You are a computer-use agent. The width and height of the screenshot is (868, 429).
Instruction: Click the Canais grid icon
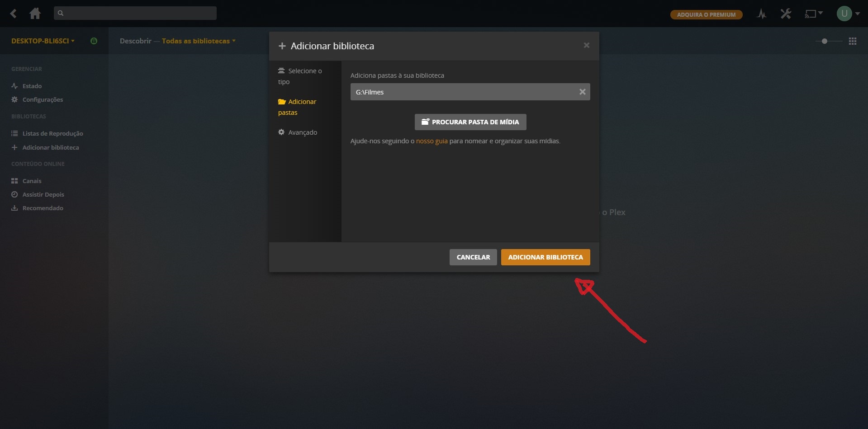click(14, 181)
